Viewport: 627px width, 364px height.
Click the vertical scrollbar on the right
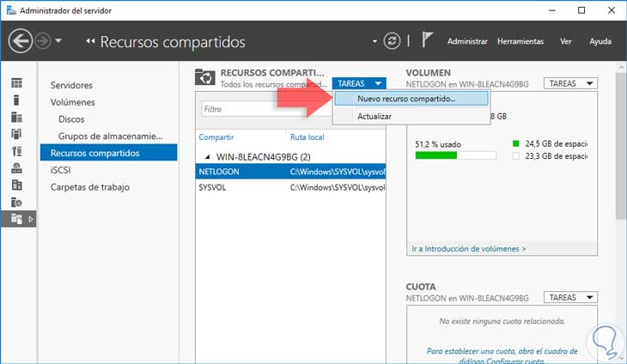click(621, 146)
